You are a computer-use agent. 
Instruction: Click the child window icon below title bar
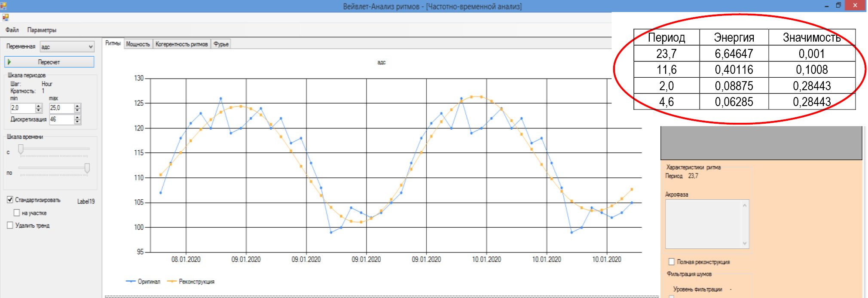click(x=5, y=18)
